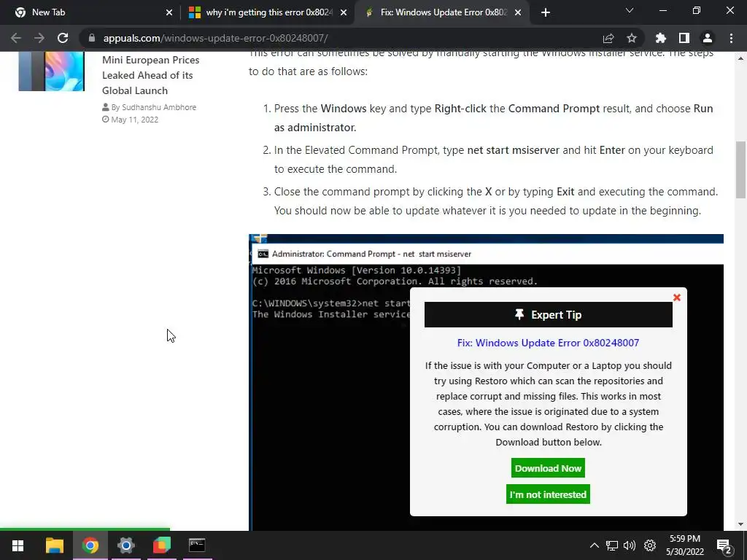Image resolution: width=747 pixels, height=560 pixels.
Task: Select the 'Fix: Windows Update Error' tab
Action: point(443,12)
